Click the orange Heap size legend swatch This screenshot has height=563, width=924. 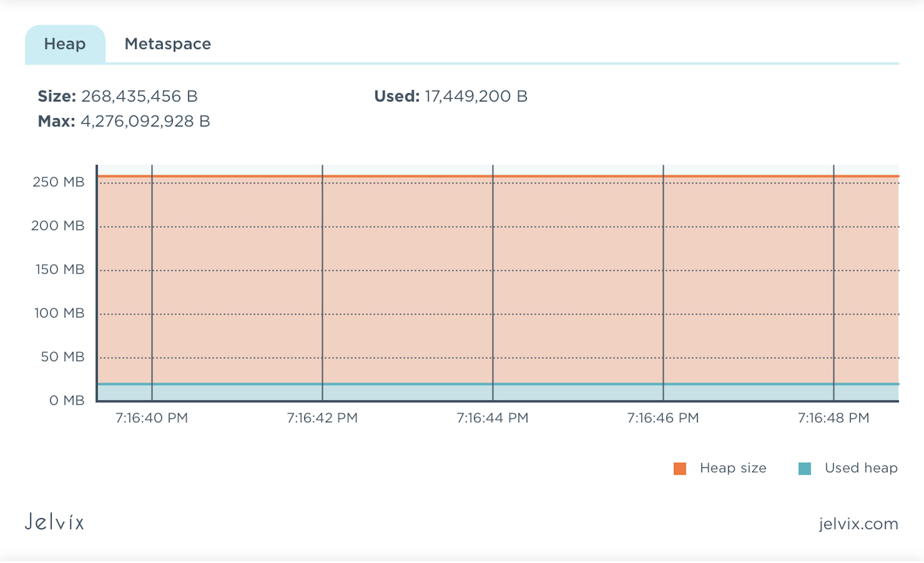click(680, 468)
